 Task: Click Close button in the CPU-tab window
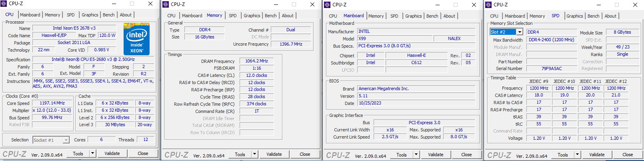(x=143, y=153)
